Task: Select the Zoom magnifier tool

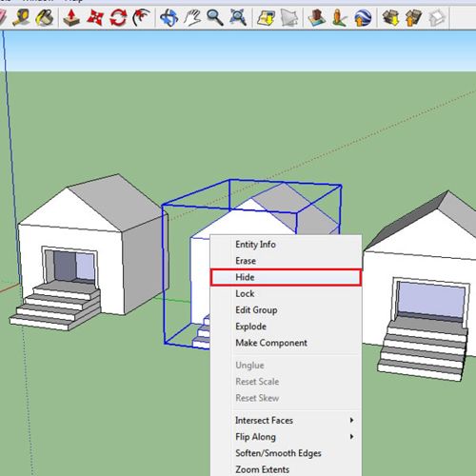Action: 215,17
